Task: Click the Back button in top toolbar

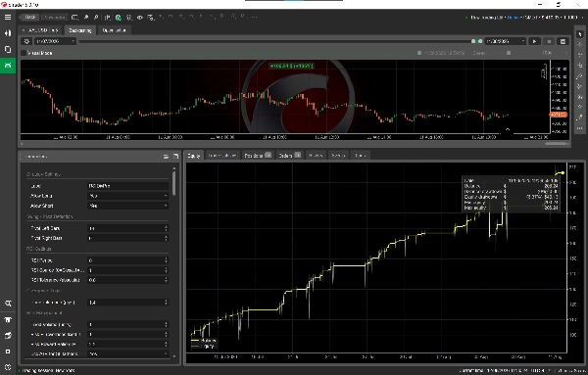Action: (29, 18)
